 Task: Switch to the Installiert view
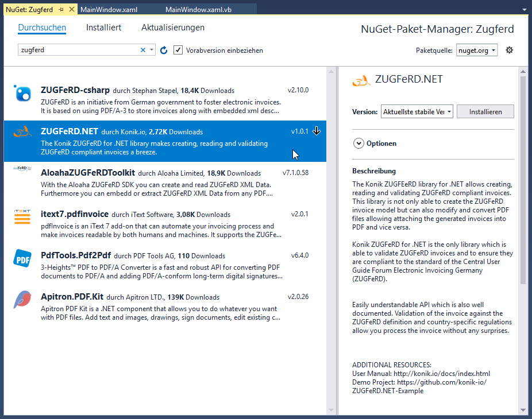(103, 27)
